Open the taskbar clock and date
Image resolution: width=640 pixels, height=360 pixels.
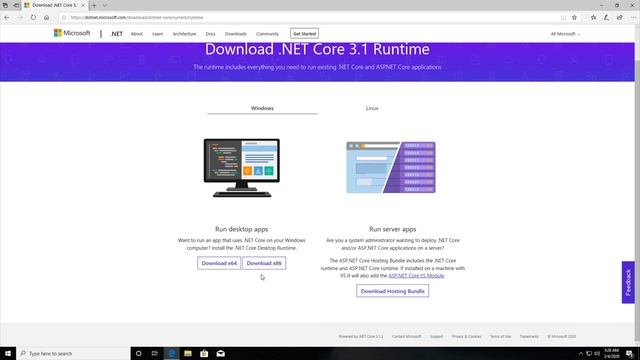[x=611, y=353]
